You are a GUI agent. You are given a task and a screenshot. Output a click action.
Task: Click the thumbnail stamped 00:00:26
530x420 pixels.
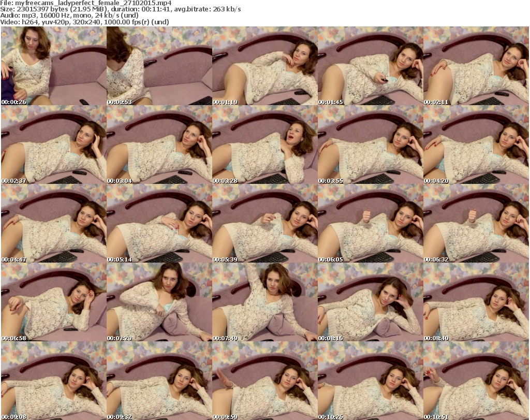(54, 66)
